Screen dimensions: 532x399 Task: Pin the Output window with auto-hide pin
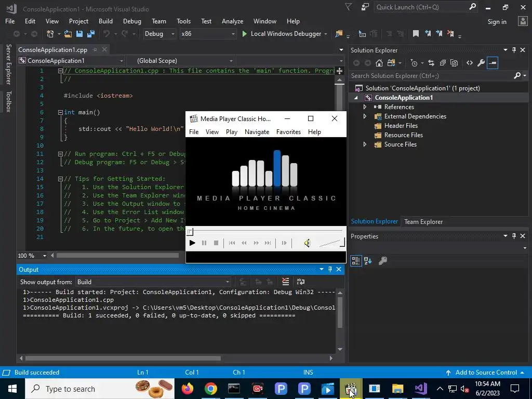click(x=330, y=269)
